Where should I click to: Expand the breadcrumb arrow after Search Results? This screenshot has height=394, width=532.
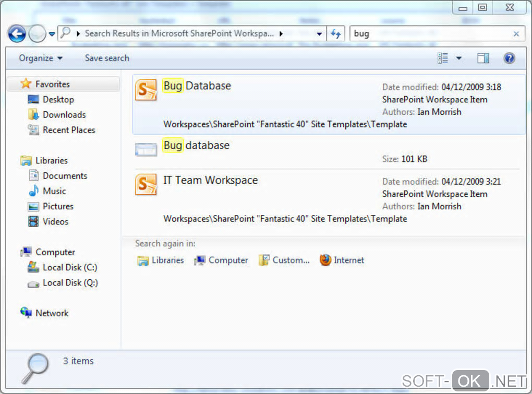281,33
